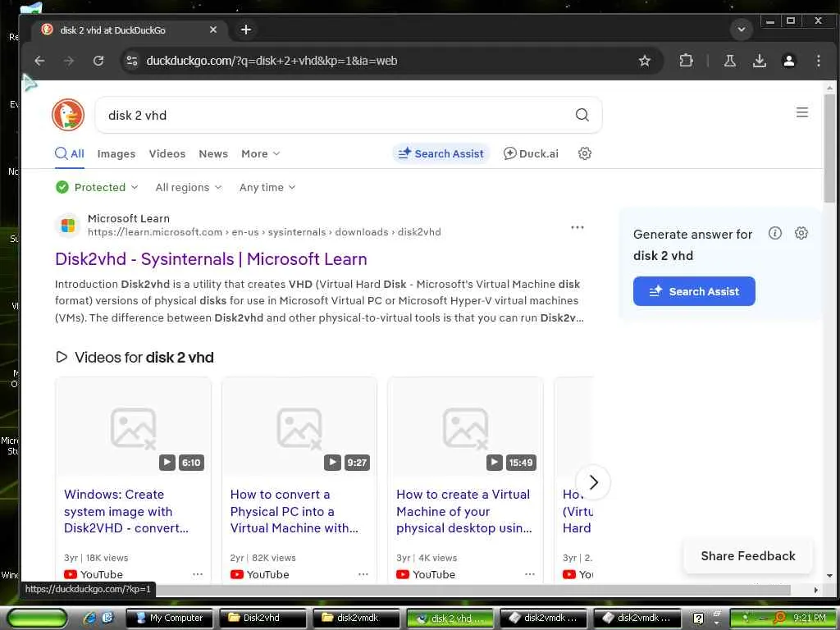Switch to the Images tab

coord(116,153)
